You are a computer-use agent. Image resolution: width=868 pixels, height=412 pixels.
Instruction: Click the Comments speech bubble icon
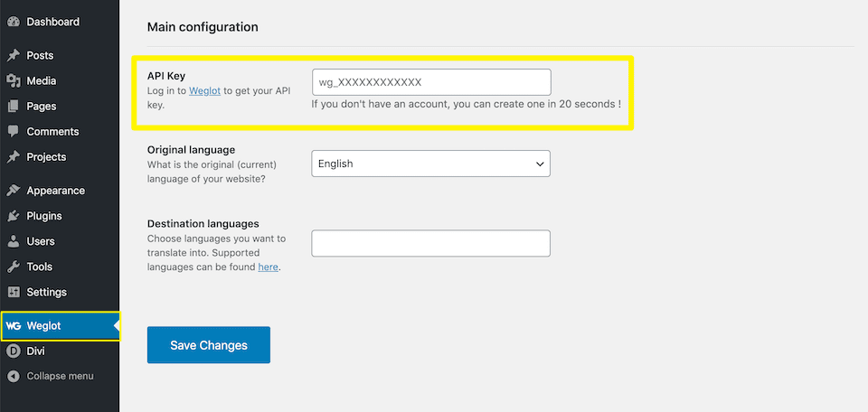pyautogui.click(x=14, y=132)
